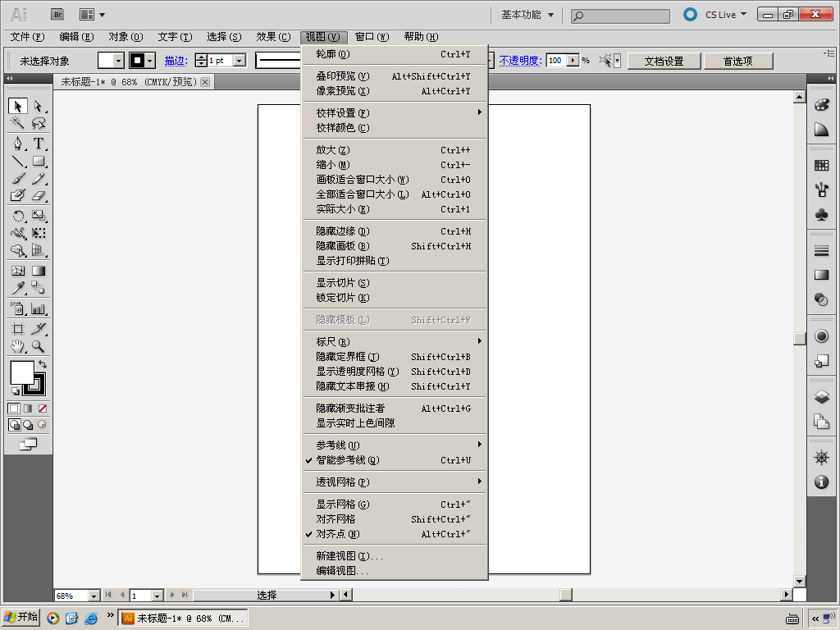The width and height of the screenshot is (840, 630).
Task: Select the Hand tool
Action: (18, 346)
